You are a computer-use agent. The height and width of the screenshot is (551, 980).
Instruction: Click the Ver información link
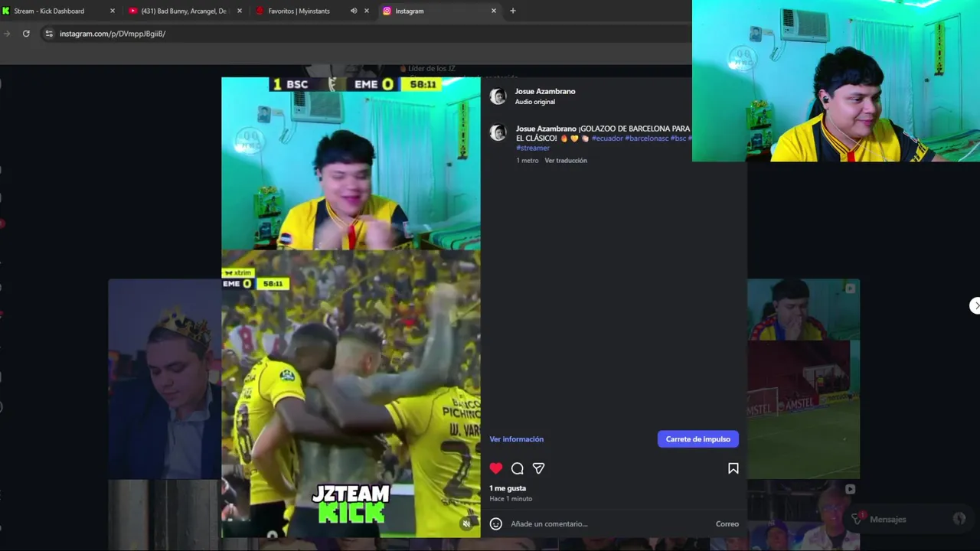tap(517, 439)
